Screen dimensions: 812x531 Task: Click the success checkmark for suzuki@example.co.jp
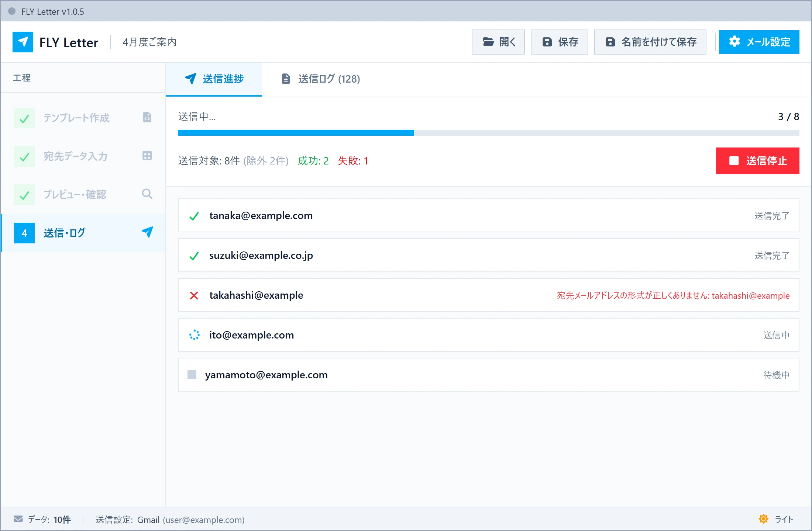[x=194, y=256]
